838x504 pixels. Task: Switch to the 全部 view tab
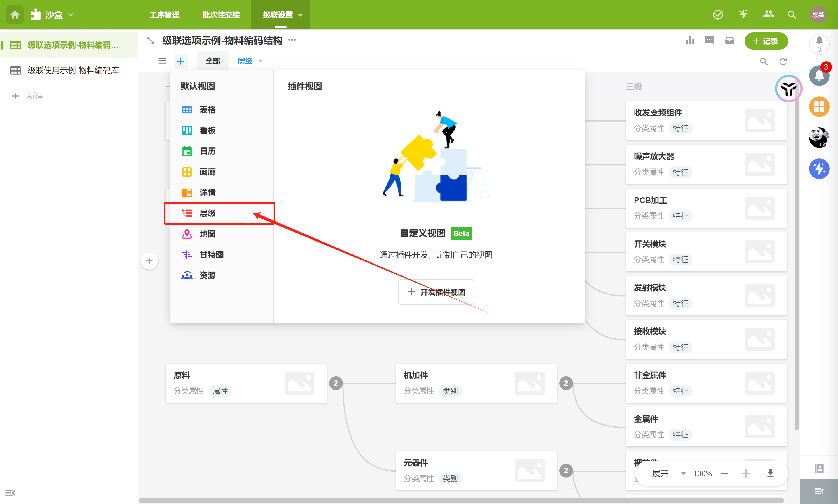tap(213, 61)
